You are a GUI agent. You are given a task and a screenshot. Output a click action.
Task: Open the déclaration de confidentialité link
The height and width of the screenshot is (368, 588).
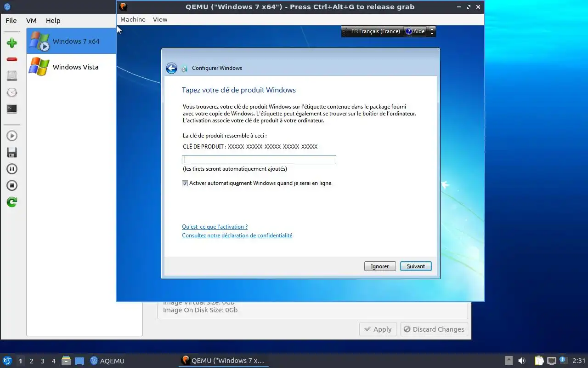tap(237, 236)
